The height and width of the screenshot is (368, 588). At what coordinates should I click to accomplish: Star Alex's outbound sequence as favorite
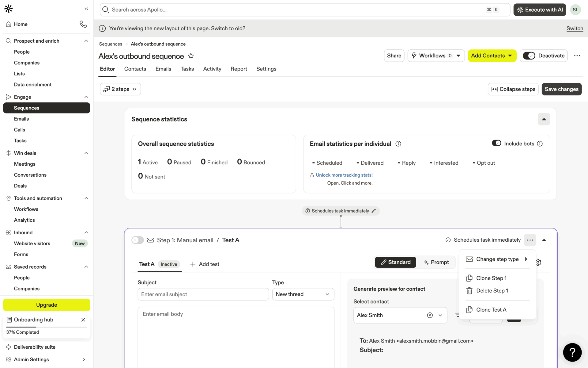(191, 56)
